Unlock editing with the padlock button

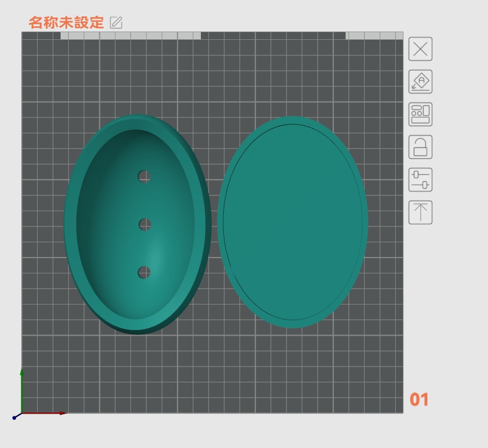pos(420,147)
